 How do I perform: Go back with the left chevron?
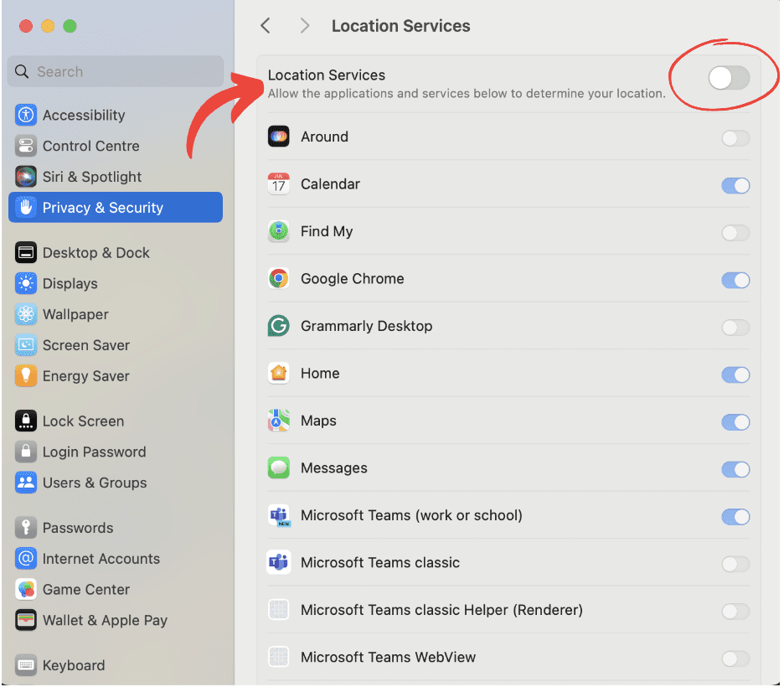click(x=266, y=25)
